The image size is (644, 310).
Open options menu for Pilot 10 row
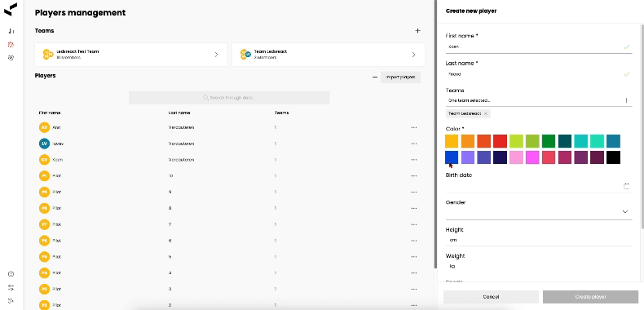click(413, 176)
